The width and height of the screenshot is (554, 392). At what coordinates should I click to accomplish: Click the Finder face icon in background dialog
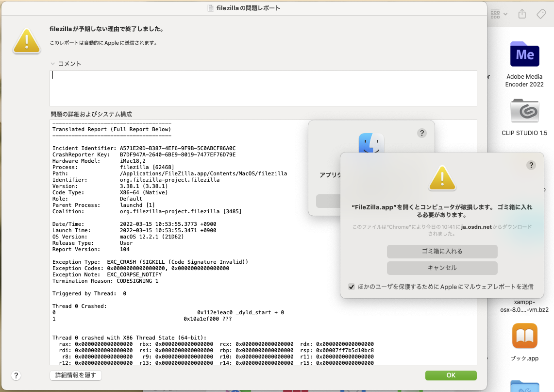(x=371, y=143)
